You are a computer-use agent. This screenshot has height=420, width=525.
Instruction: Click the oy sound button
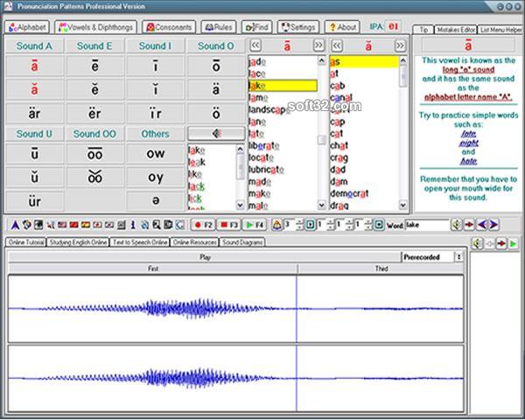[x=156, y=178]
